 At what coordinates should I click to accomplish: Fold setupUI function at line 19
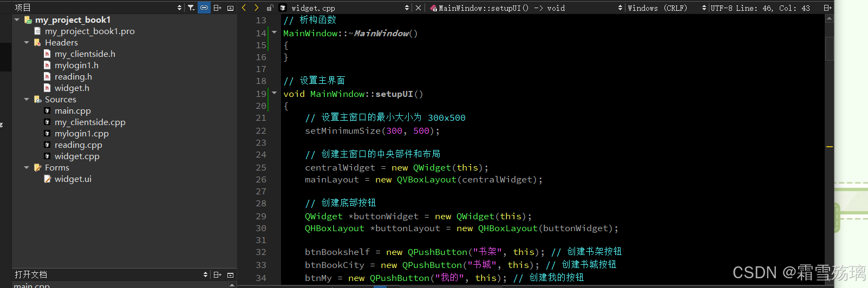tap(274, 93)
